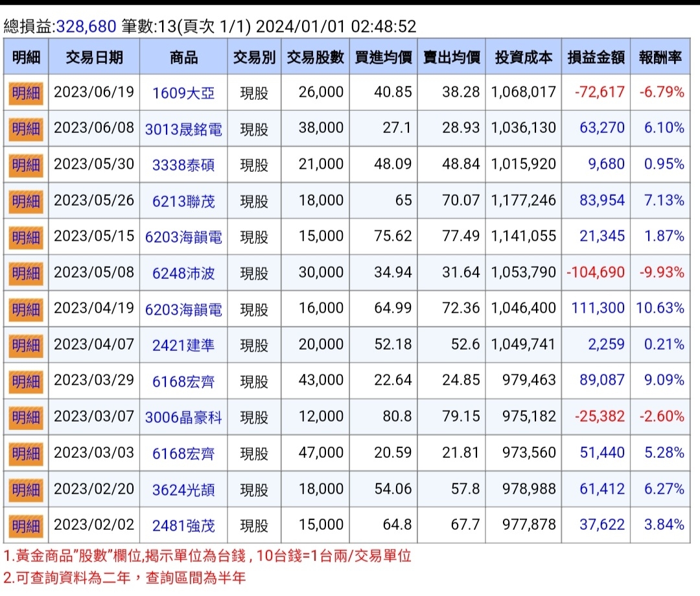Open 明細 for the 1609大亞 trade
Image resolution: width=700 pixels, height=596 pixels.
26,93
